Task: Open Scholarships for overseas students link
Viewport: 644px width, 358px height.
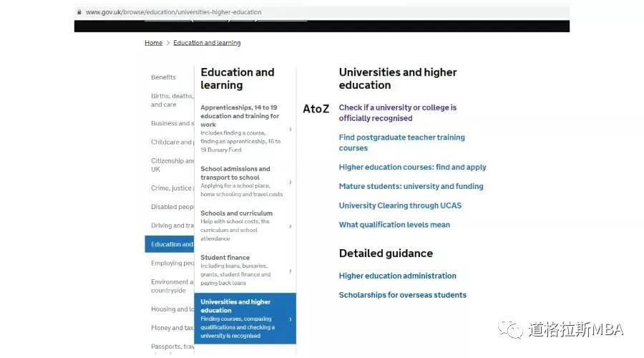Action: (x=402, y=295)
